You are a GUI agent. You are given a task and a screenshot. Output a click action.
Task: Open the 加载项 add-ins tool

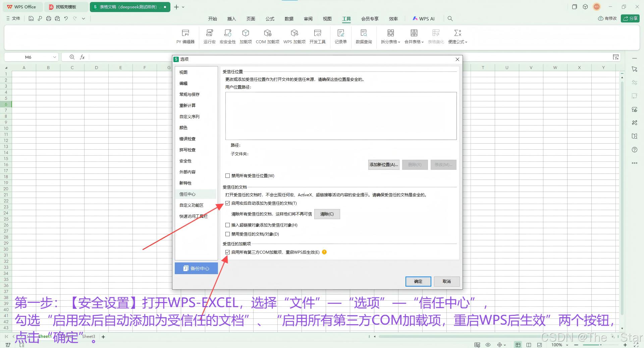[246, 37]
